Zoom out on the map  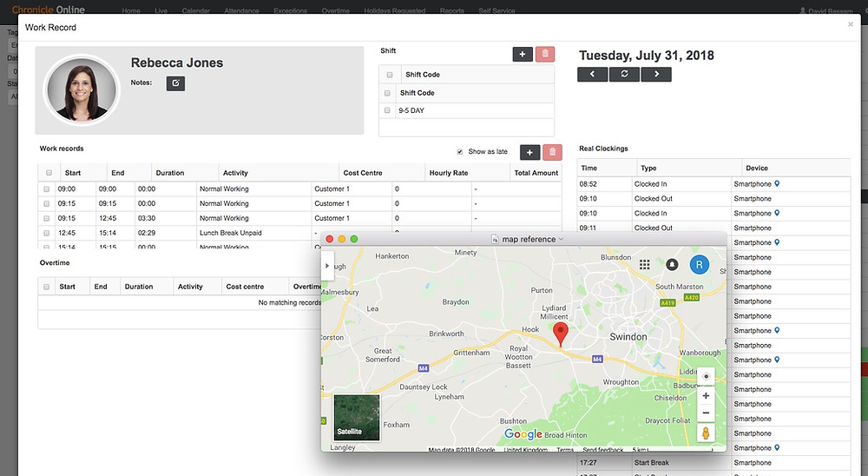click(706, 413)
